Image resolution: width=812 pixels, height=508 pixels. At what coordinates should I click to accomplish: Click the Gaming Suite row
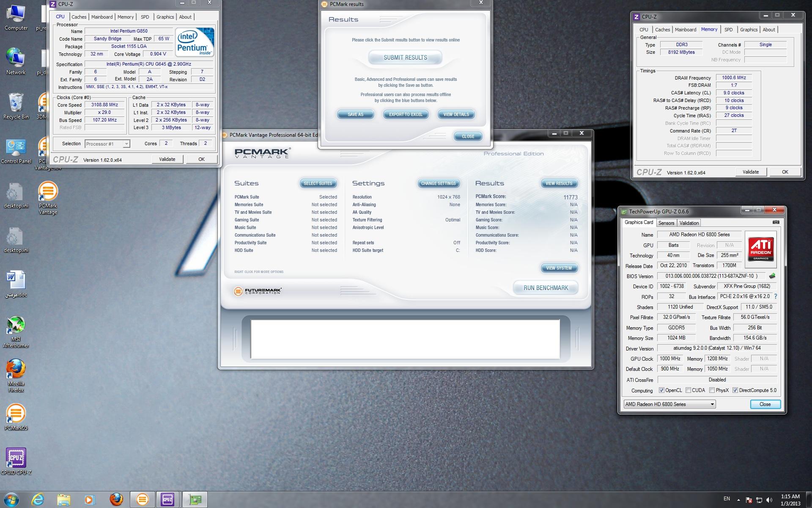click(286, 220)
